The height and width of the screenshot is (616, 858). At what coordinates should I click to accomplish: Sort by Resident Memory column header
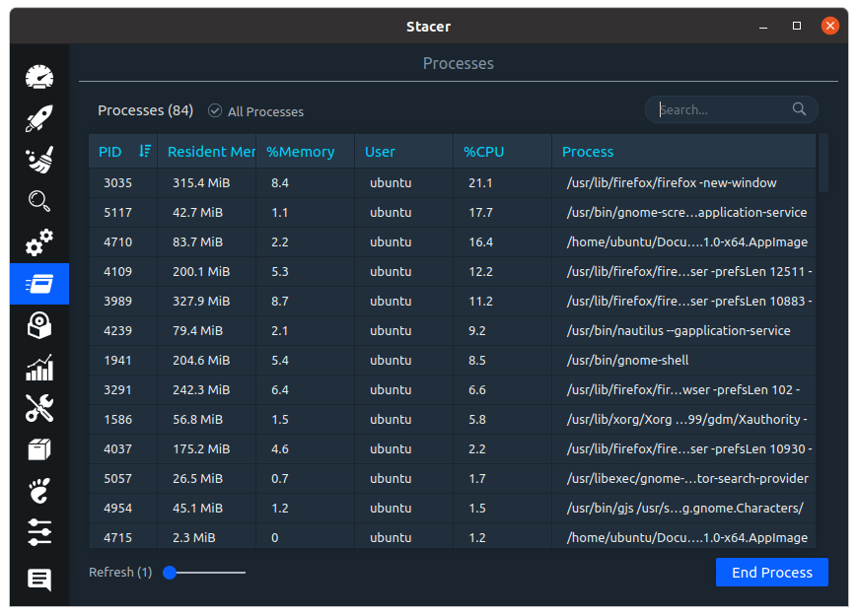207,152
